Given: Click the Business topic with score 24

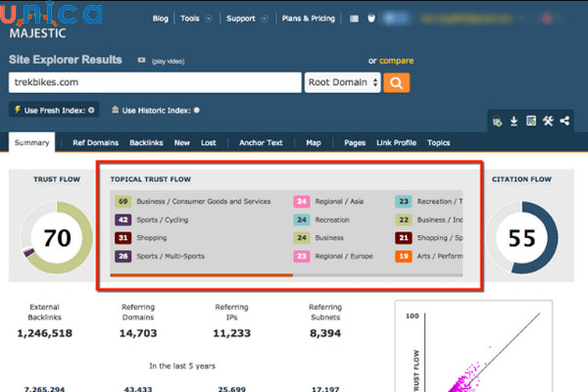Looking at the screenshot, I should click(329, 238).
